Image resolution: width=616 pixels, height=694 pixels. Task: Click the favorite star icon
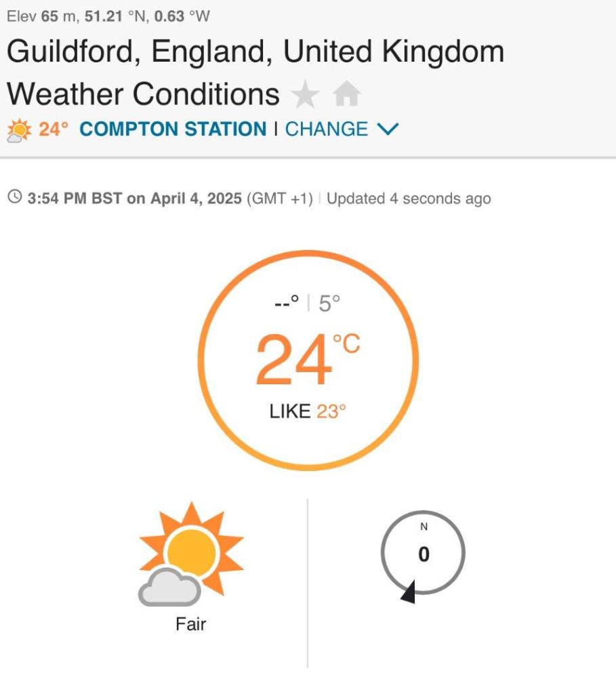[305, 96]
